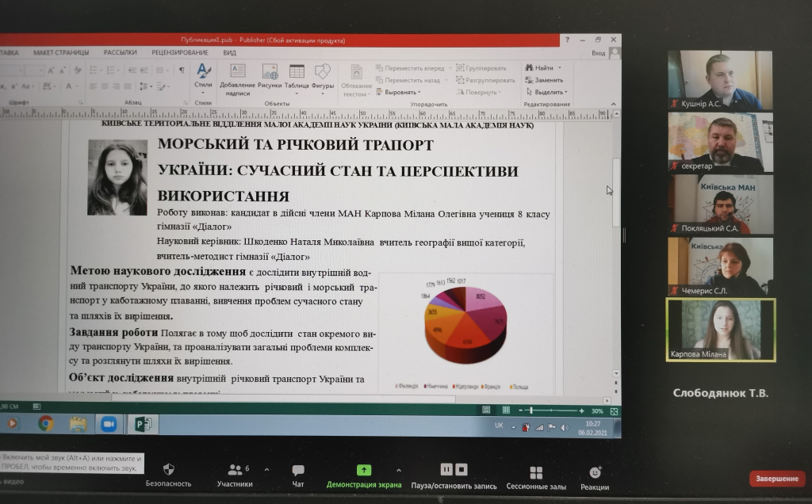812x504 pixels.
Task: Click the Завершение (End) meeting button
Action: [x=777, y=479]
